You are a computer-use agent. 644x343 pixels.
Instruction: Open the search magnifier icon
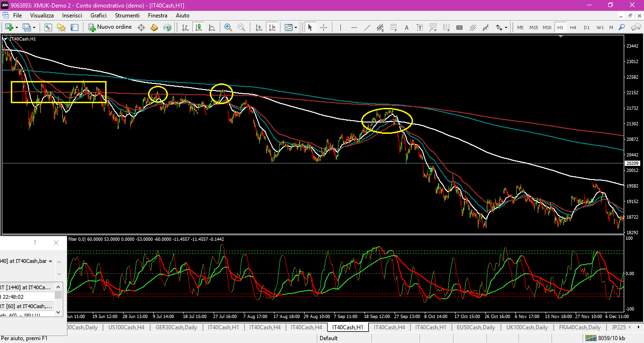[x=622, y=27]
